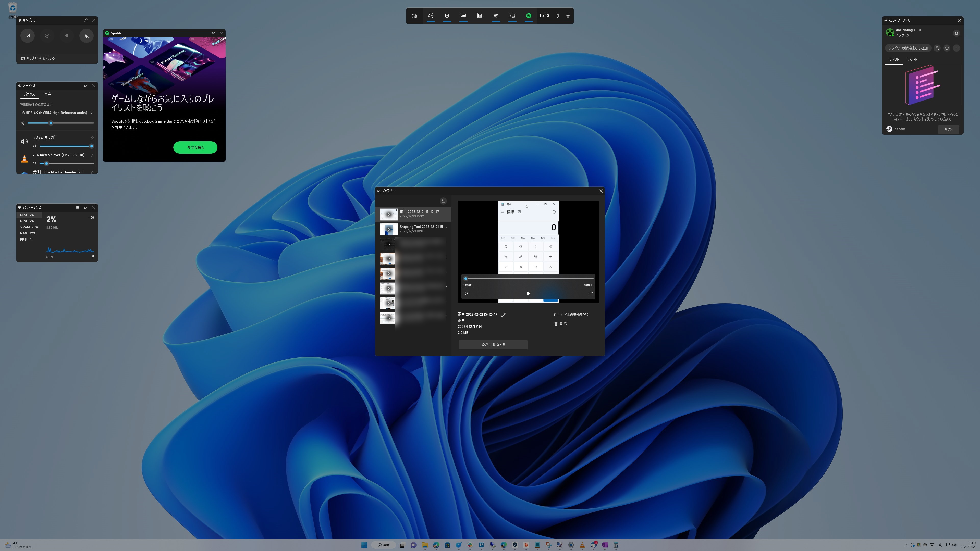980x551 pixels.
Task: Click the メダルに共有する button
Action: 493,345
